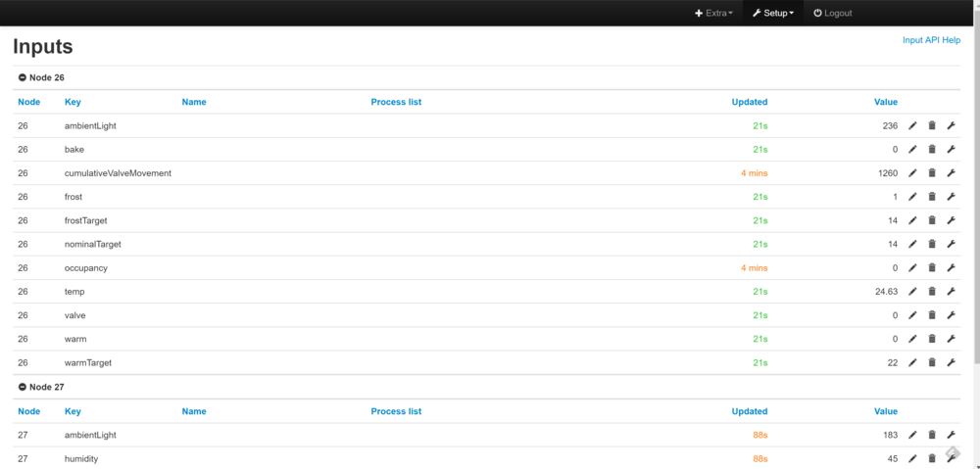Edit the occupancy input row
The width and height of the screenshot is (980, 469).
click(x=912, y=268)
